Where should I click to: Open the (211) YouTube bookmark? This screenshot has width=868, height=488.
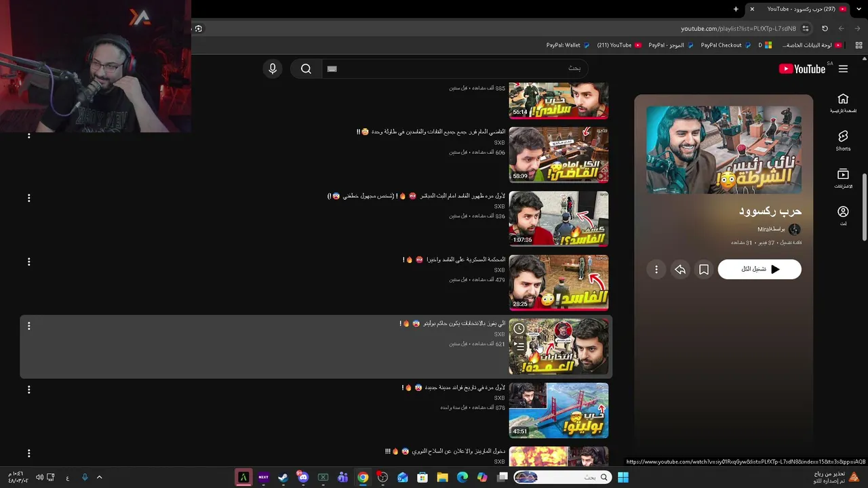point(619,45)
